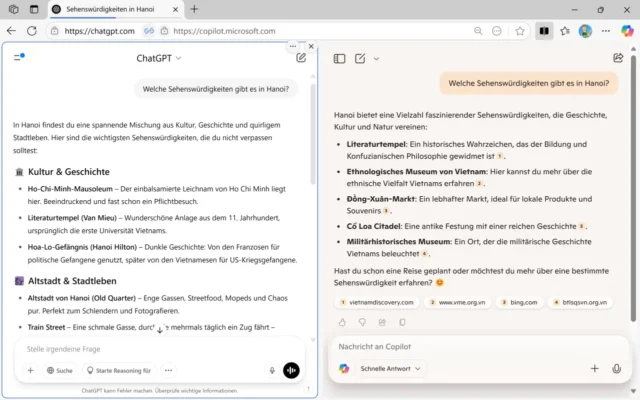
Task: Click the Copilot pane vertical scrollbar
Action: 633,188
